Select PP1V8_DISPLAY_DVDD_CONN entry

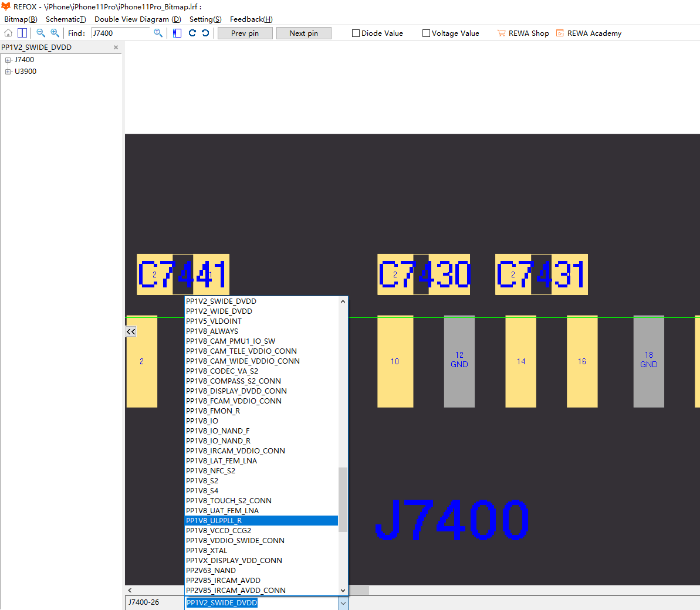(261, 391)
